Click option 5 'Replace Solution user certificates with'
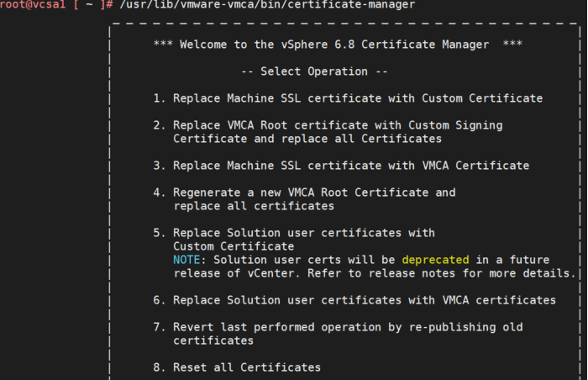588x380 pixels. pos(294,233)
